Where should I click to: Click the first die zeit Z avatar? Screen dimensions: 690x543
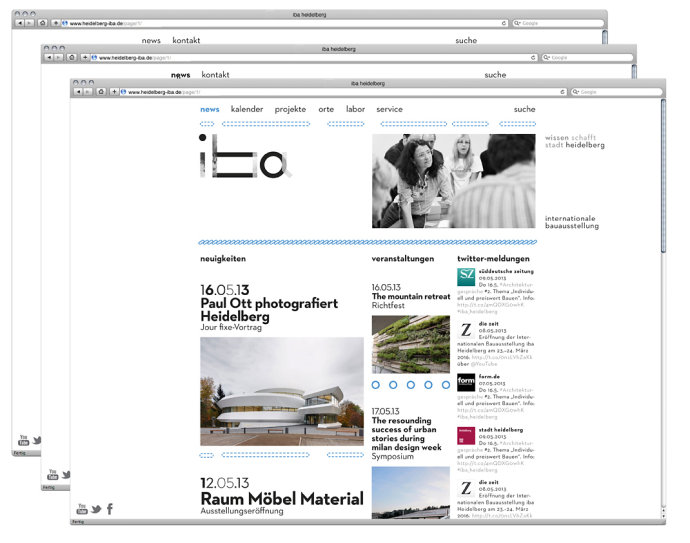pos(466,330)
